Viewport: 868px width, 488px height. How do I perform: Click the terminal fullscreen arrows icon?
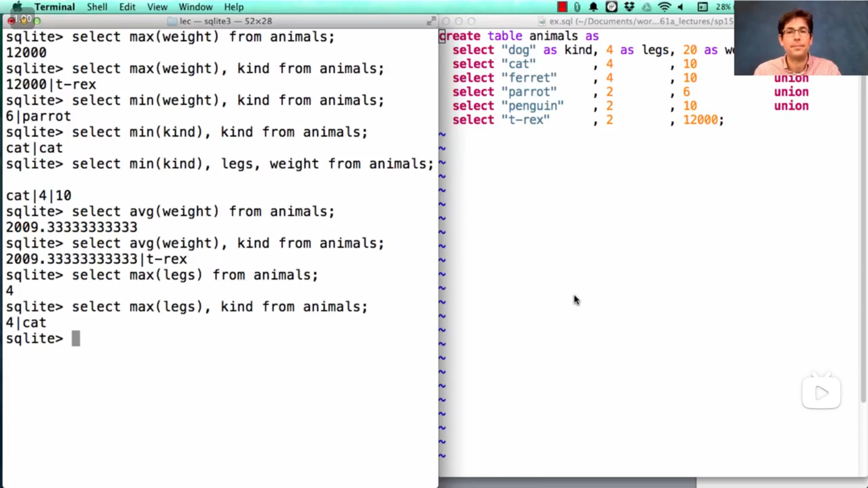(431, 21)
